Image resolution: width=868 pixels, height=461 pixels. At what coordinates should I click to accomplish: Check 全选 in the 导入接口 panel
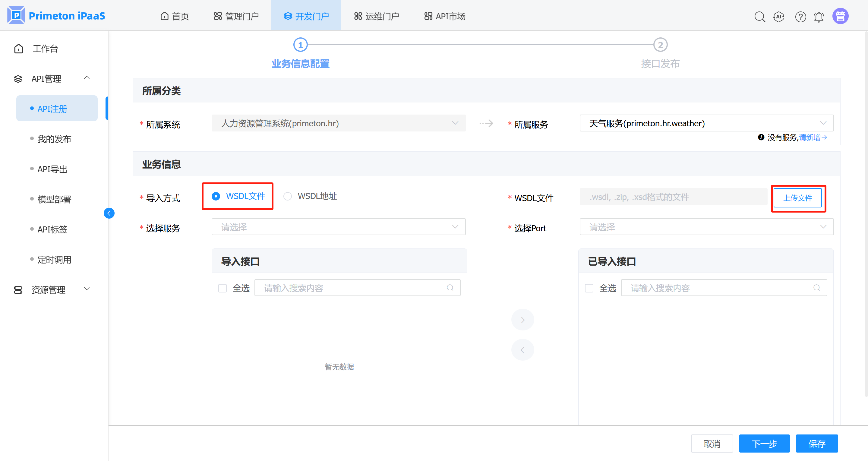pos(223,288)
